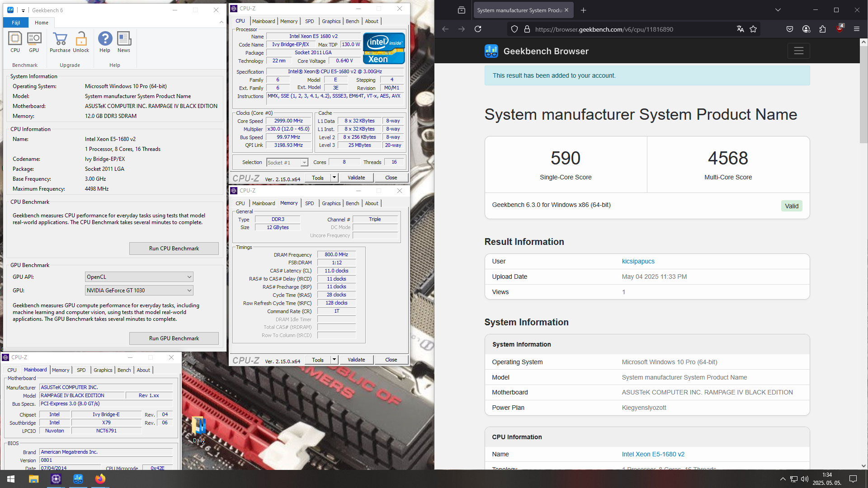Image resolution: width=868 pixels, height=488 pixels.
Task: Click the tracking protection shield icon
Action: [514, 29]
